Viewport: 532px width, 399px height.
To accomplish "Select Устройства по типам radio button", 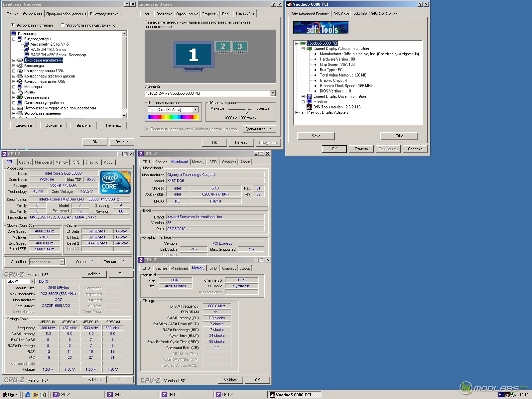I will click(x=13, y=25).
